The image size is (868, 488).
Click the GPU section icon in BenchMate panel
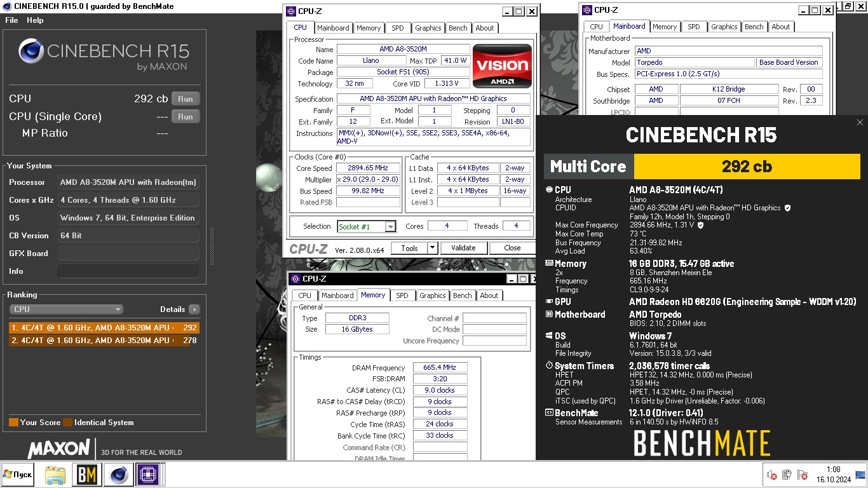pos(549,301)
